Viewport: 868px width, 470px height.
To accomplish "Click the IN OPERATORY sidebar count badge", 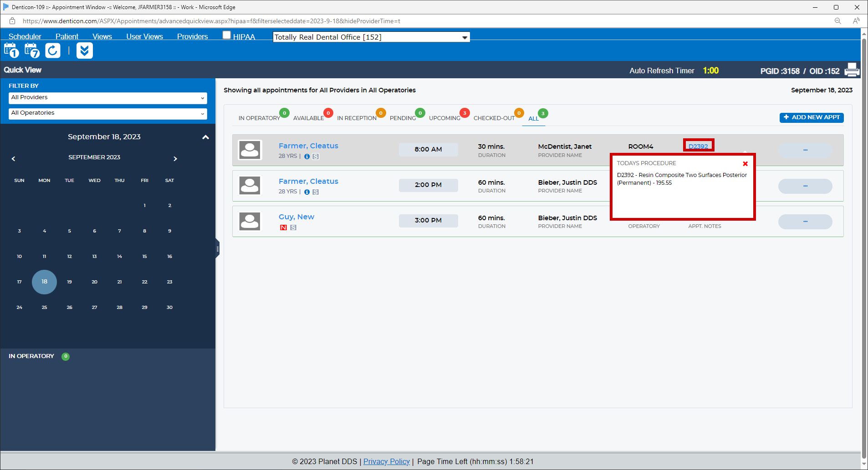I will point(66,356).
